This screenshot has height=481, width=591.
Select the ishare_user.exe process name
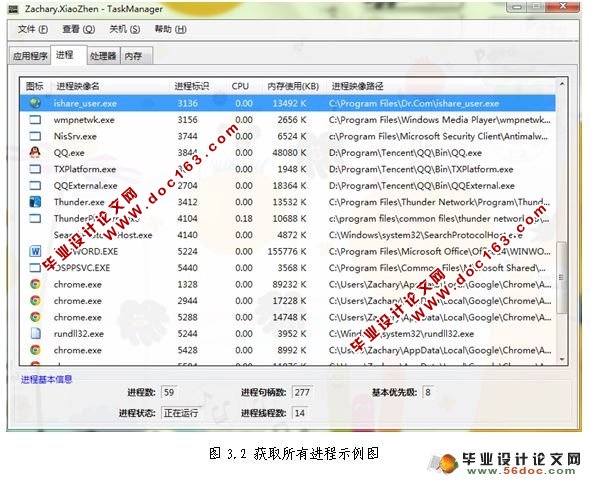coord(85,103)
